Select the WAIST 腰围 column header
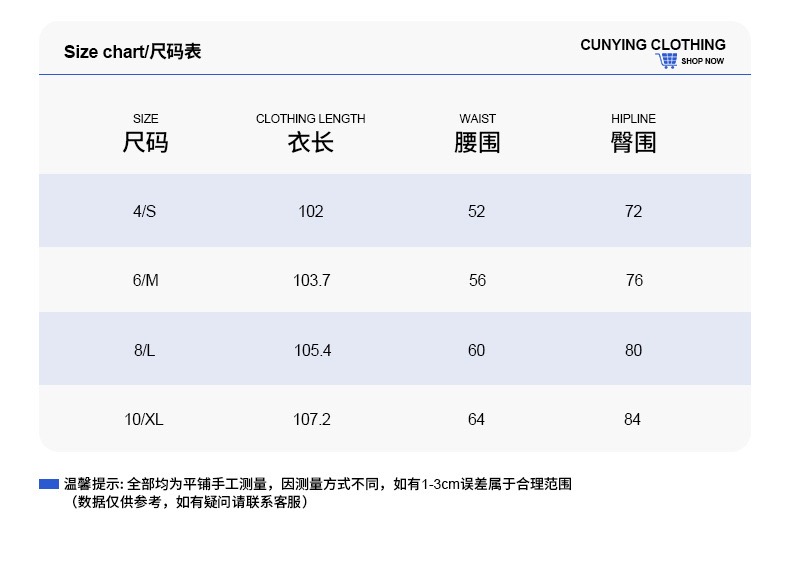The height and width of the screenshot is (564, 790). tap(477, 133)
